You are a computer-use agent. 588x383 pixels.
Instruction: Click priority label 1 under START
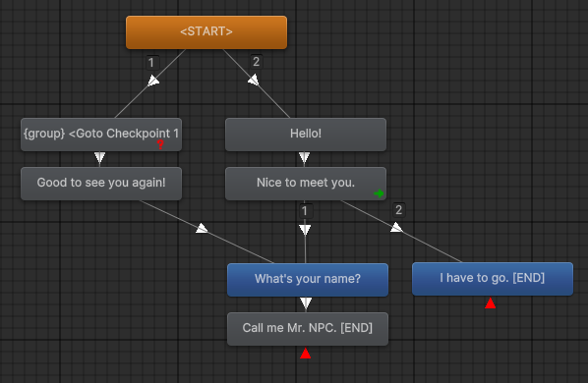(x=151, y=63)
